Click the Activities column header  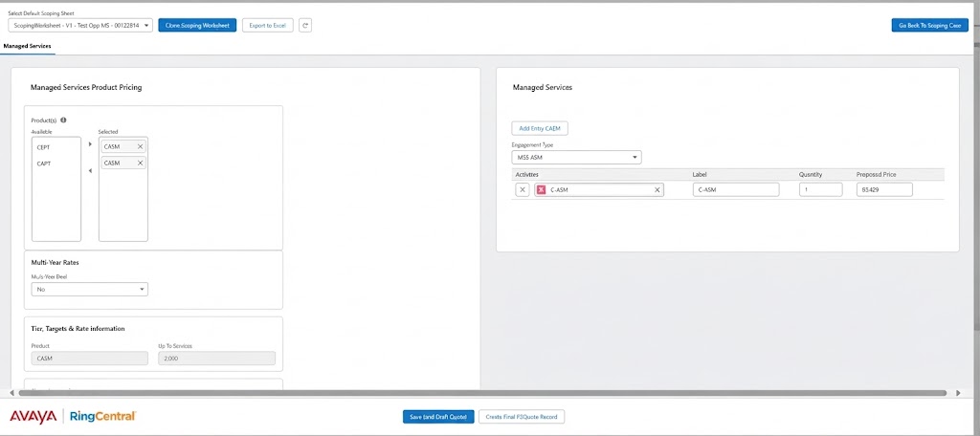[527, 175]
